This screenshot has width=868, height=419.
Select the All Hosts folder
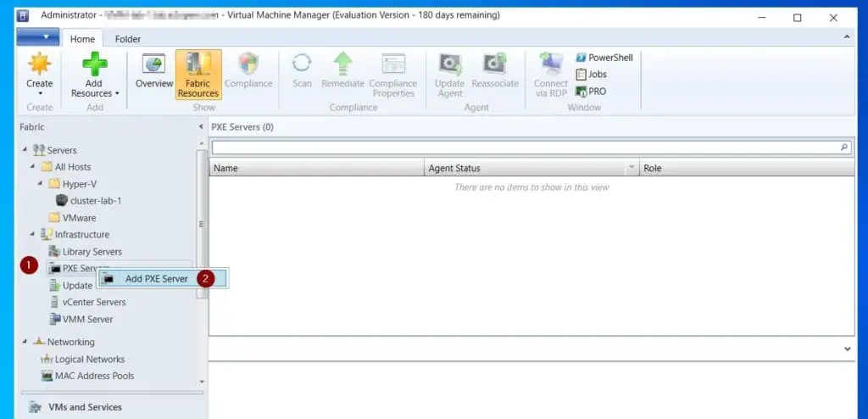[66, 167]
